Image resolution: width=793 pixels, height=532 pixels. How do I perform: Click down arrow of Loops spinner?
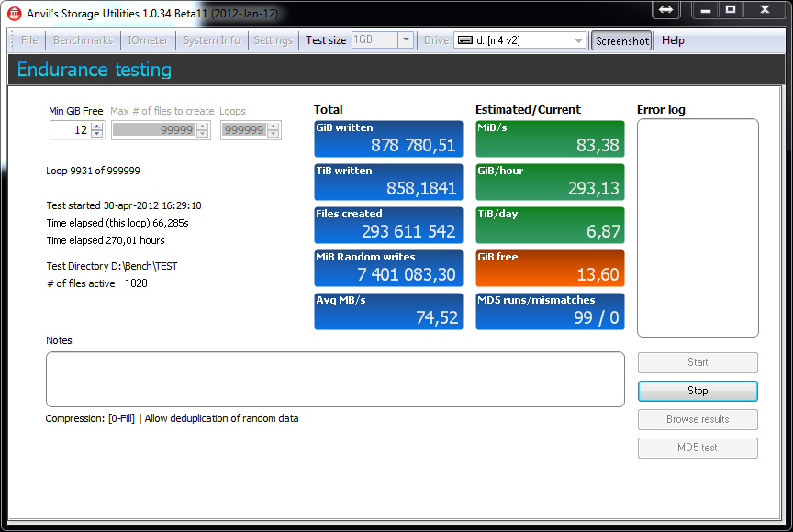pyautogui.click(x=274, y=134)
